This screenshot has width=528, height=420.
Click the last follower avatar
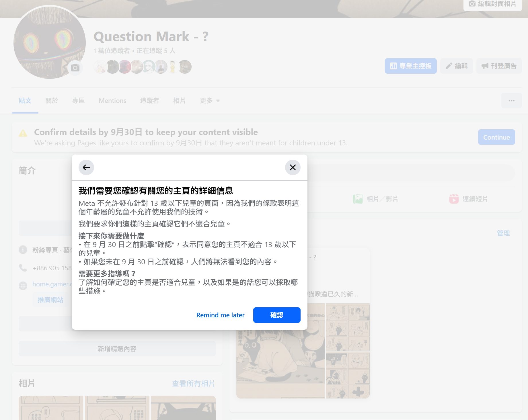pyautogui.click(x=185, y=67)
